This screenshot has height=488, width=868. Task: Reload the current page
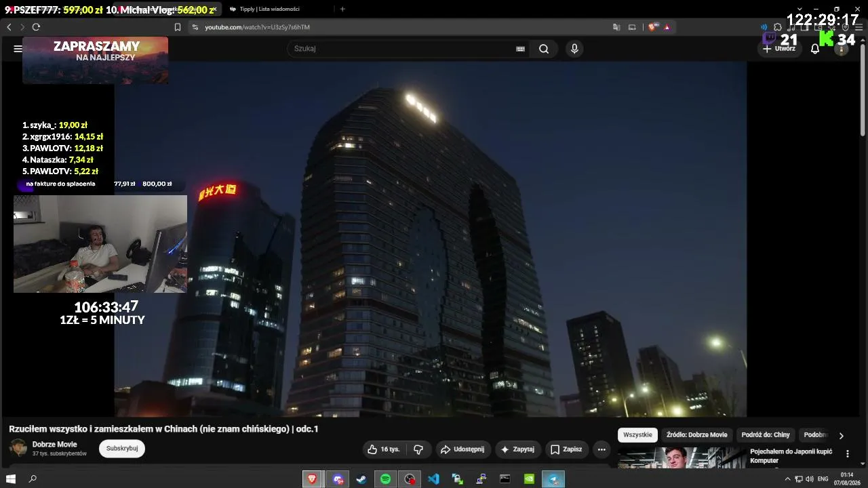click(36, 27)
